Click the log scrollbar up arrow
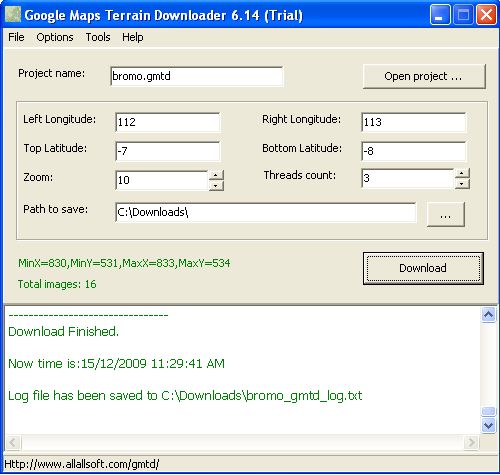The image size is (500, 475). point(488,314)
